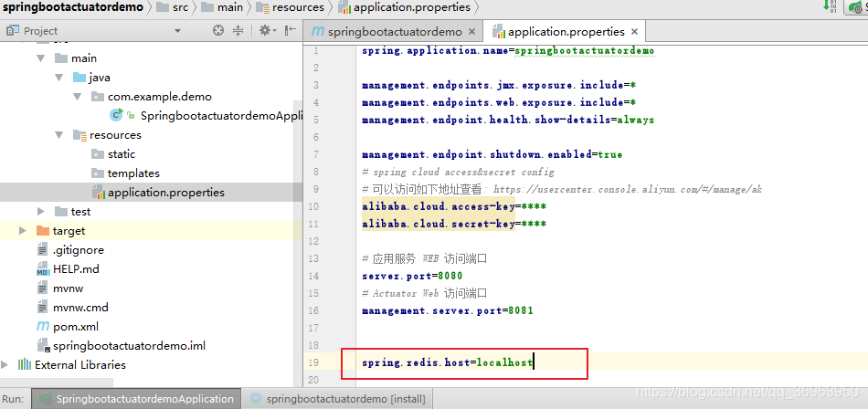
Task: Click the com.example.demo package icon
Action: click(x=98, y=97)
